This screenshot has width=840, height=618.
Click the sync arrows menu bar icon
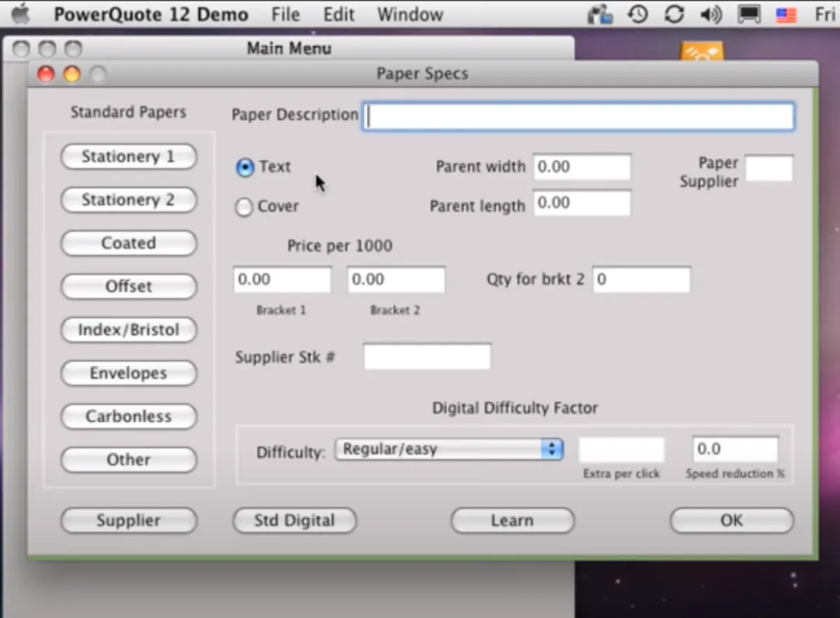tap(674, 14)
